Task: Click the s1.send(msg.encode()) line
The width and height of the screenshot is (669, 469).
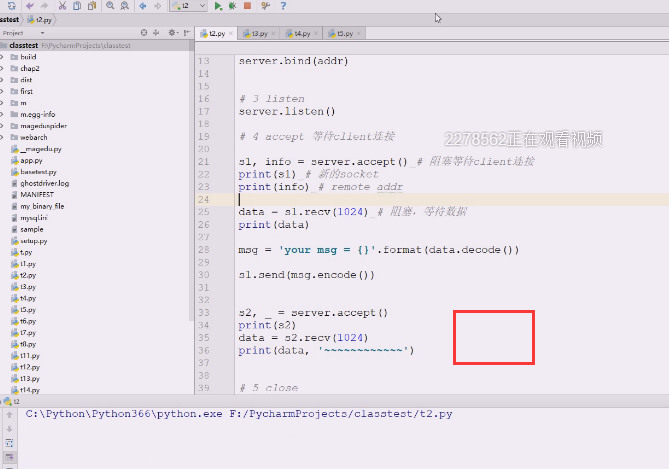Action: click(306, 275)
